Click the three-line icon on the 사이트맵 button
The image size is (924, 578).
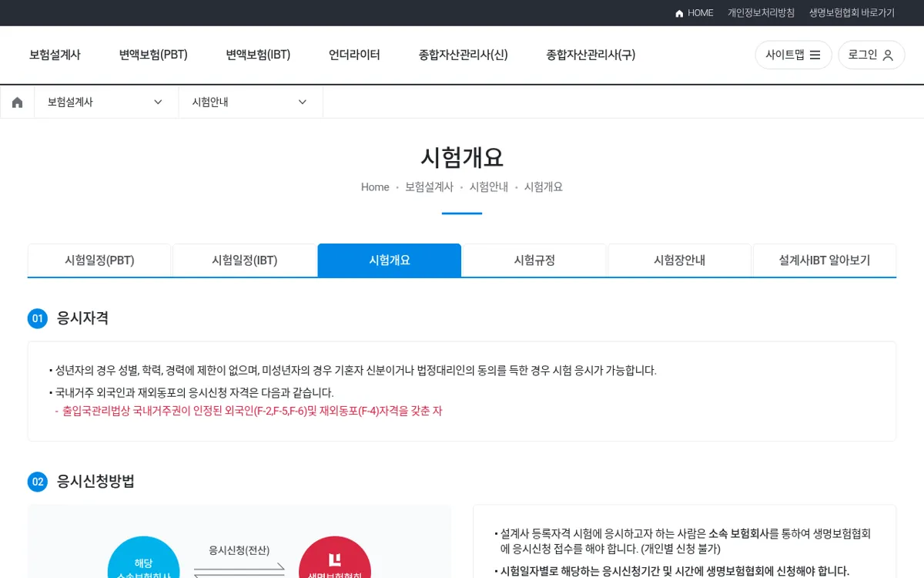point(815,55)
